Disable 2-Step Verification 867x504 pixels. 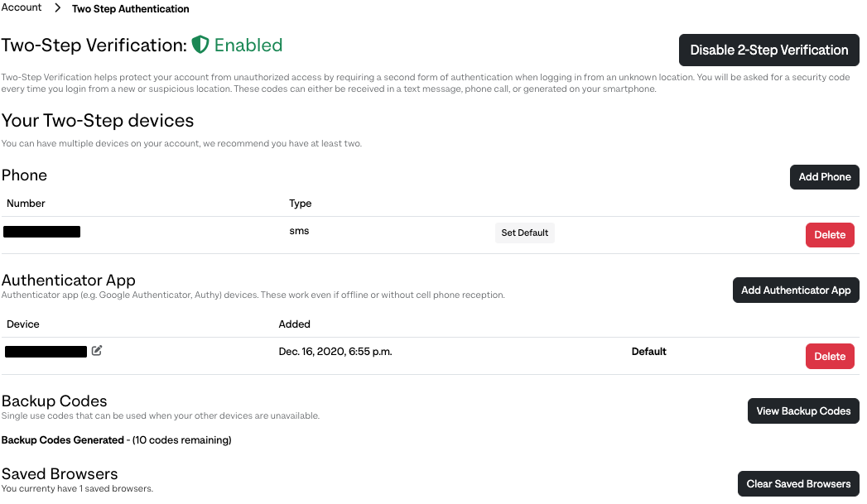pyautogui.click(x=768, y=50)
